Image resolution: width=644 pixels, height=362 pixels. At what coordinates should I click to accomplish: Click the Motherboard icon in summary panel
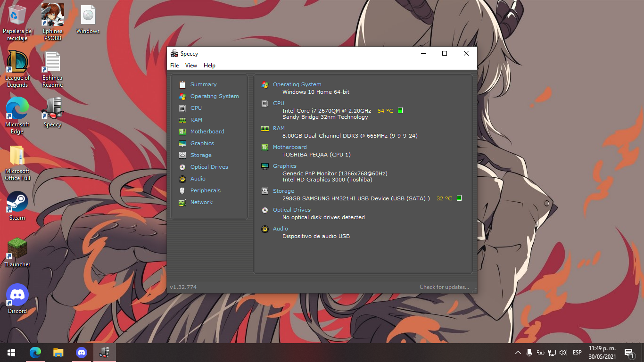(265, 147)
